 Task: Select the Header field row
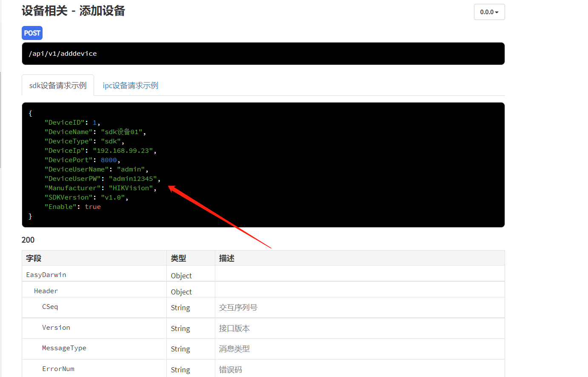[x=46, y=291]
